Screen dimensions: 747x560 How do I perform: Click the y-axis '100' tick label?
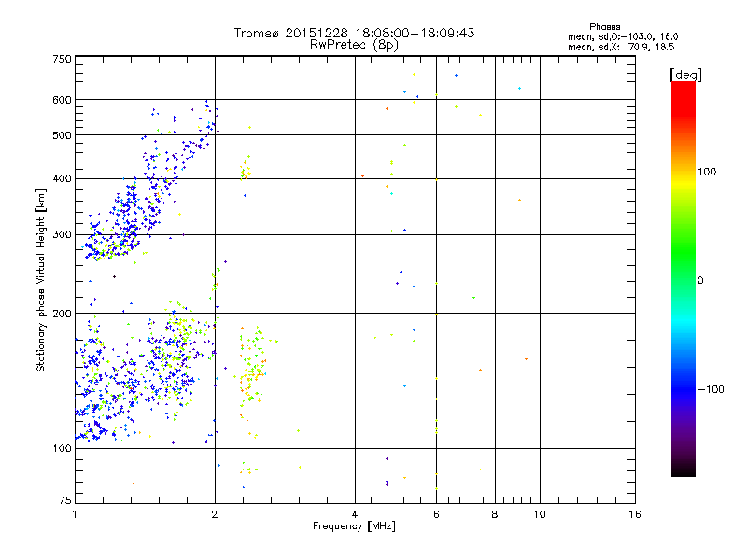click(62, 448)
